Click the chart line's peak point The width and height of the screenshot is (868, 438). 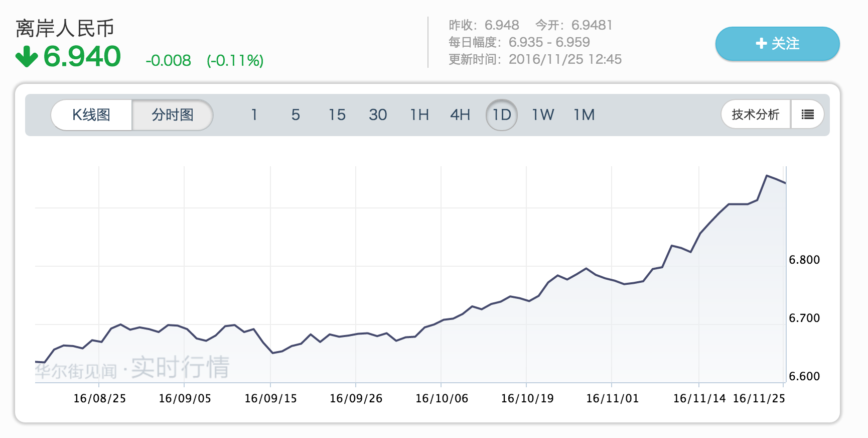(767, 175)
